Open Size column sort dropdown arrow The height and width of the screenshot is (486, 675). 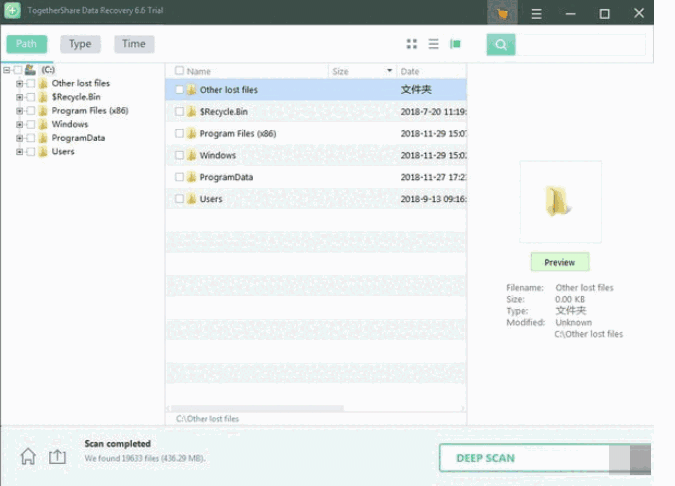pos(389,71)
